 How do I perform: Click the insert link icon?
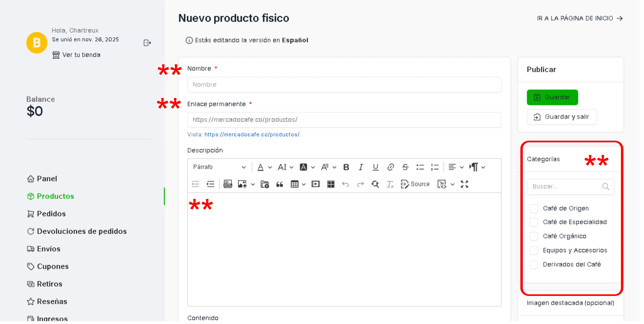(390, 167)
